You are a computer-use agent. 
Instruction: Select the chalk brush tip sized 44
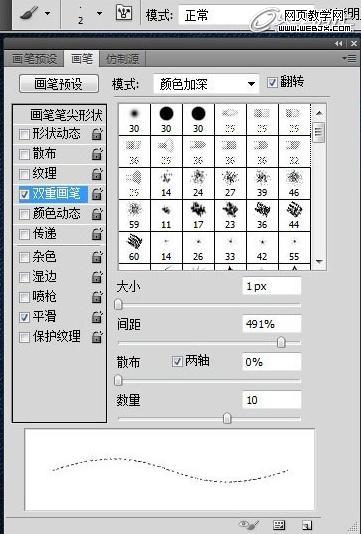click(x=294, y=216)
